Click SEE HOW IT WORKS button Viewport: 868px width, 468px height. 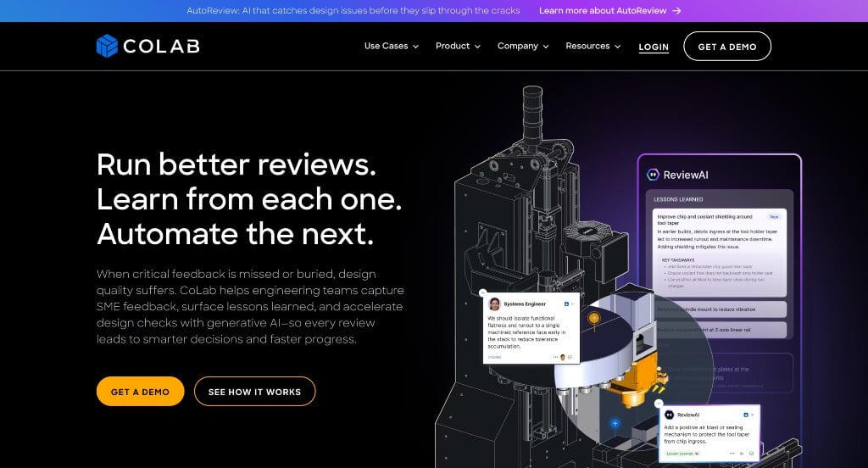tap(254, 392)
